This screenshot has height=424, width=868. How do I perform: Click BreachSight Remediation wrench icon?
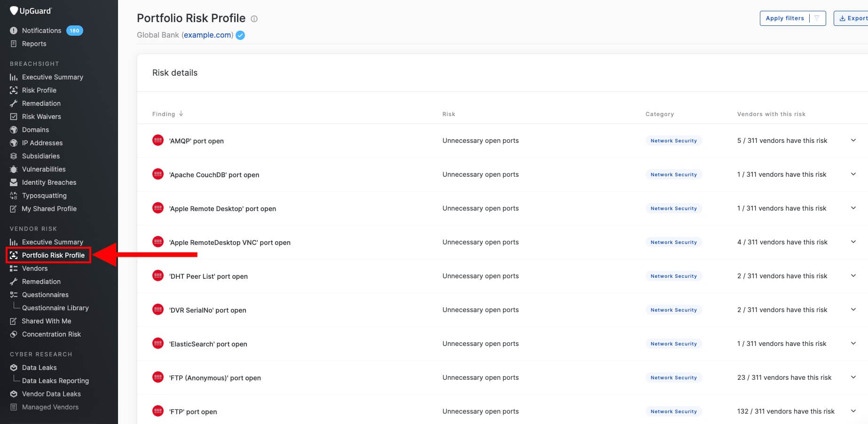point(14,103)
